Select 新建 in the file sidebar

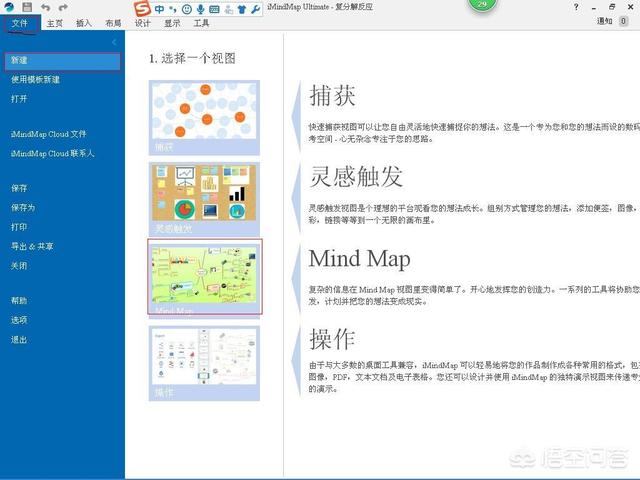[20, 61]
